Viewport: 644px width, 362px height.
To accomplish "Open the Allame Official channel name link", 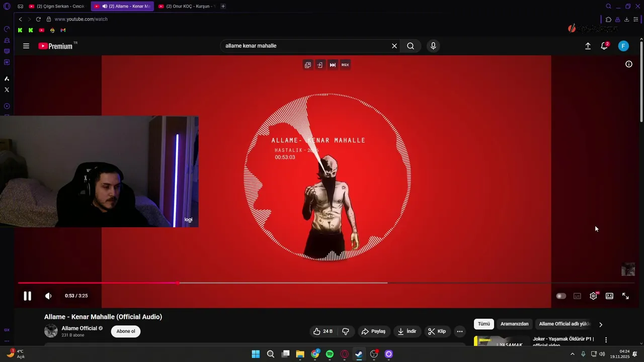I will [x=79, y=328].
